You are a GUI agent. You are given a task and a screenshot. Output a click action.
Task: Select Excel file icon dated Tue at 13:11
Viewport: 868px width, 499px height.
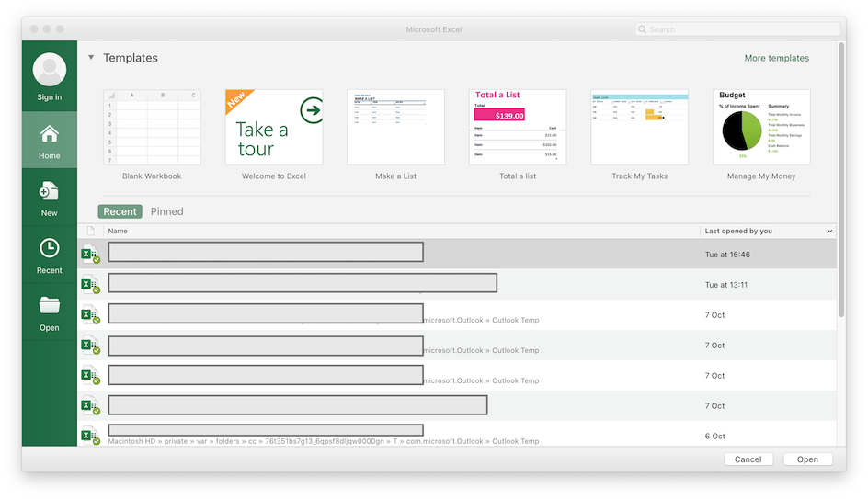tap(90, 284)
